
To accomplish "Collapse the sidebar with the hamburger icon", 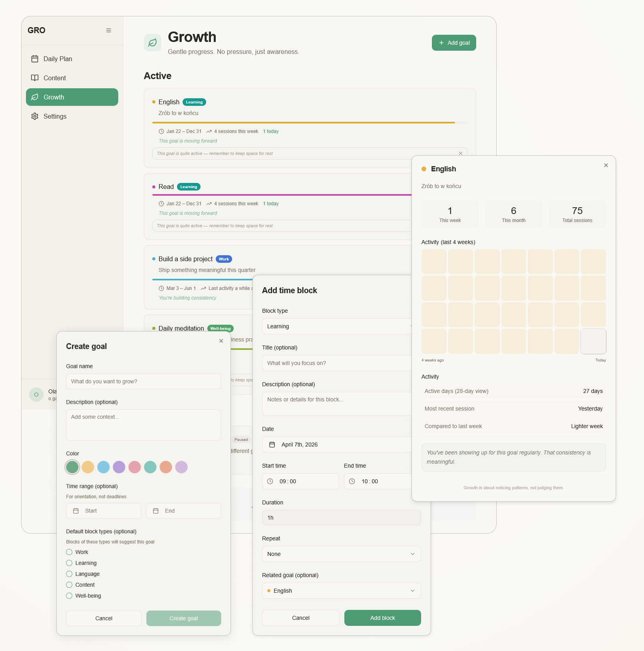I will pyautogui.click(x=109, y=30).
